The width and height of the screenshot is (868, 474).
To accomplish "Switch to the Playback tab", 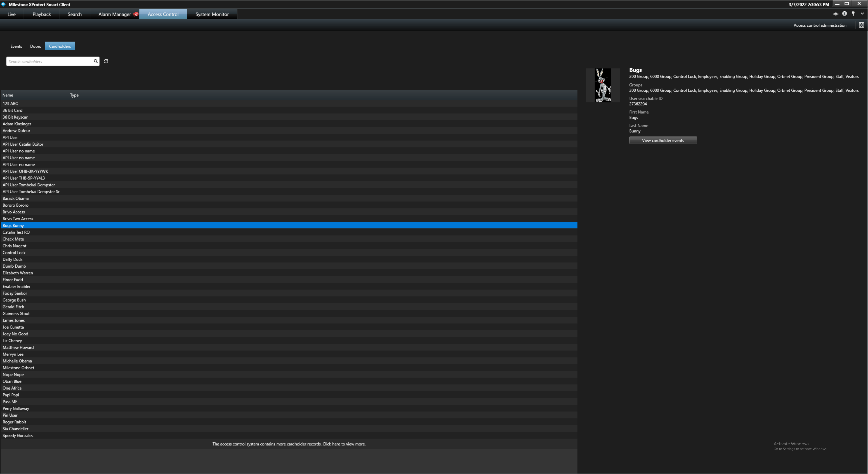I will (41, 14).
